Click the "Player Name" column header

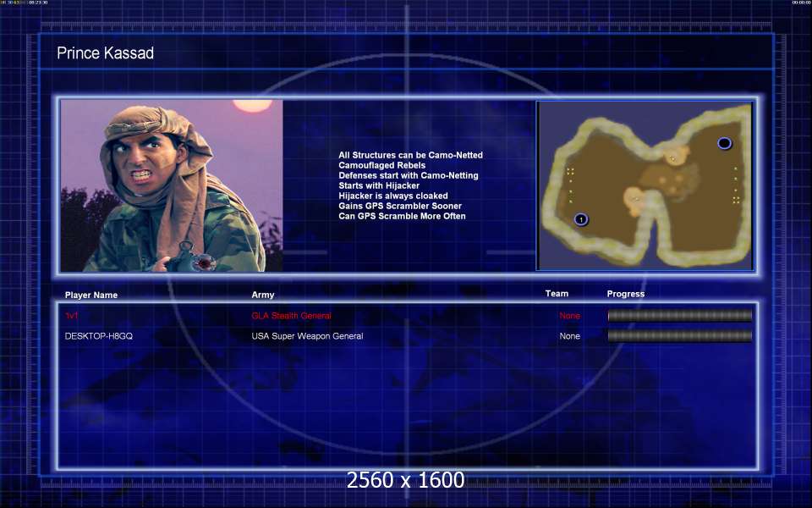(91, 295)
